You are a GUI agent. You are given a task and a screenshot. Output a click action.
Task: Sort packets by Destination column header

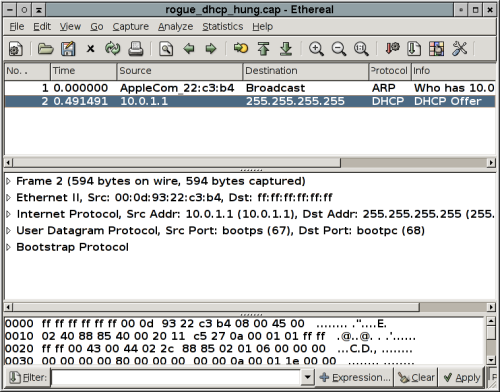click(x=306, y=71)
